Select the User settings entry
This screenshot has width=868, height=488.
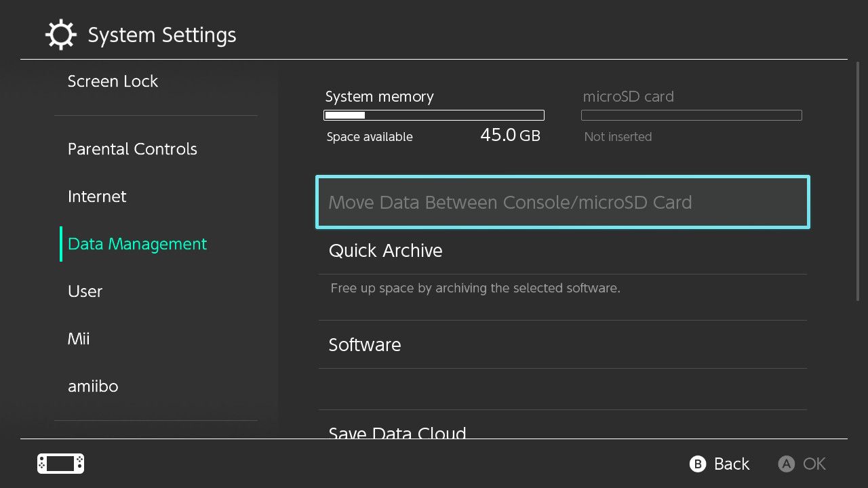(x=85, y=291)
